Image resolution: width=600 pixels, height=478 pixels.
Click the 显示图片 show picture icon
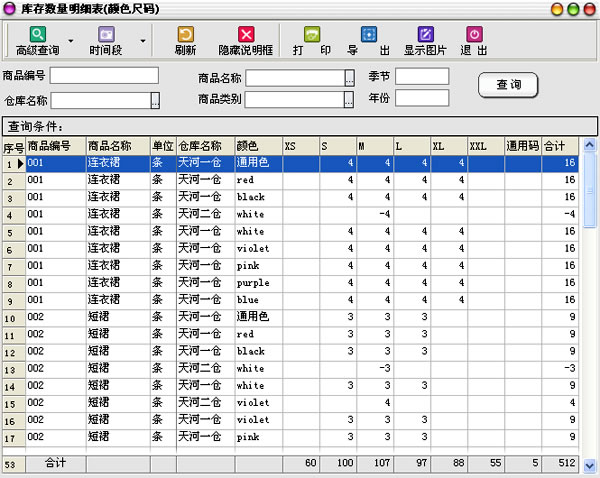(426, 35)
